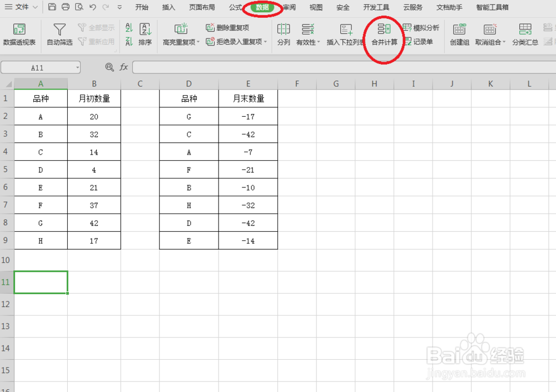556x392 pixels.
Task: Redo the last action
Action: [106, 7]
